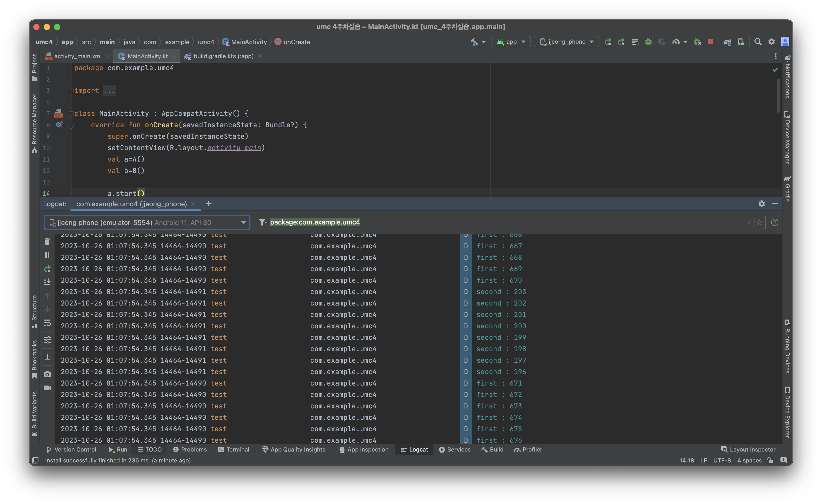The height and width of the screenshot is (504, 822).
Task: Open the Terminal tool window
Action: click(234, 449)
